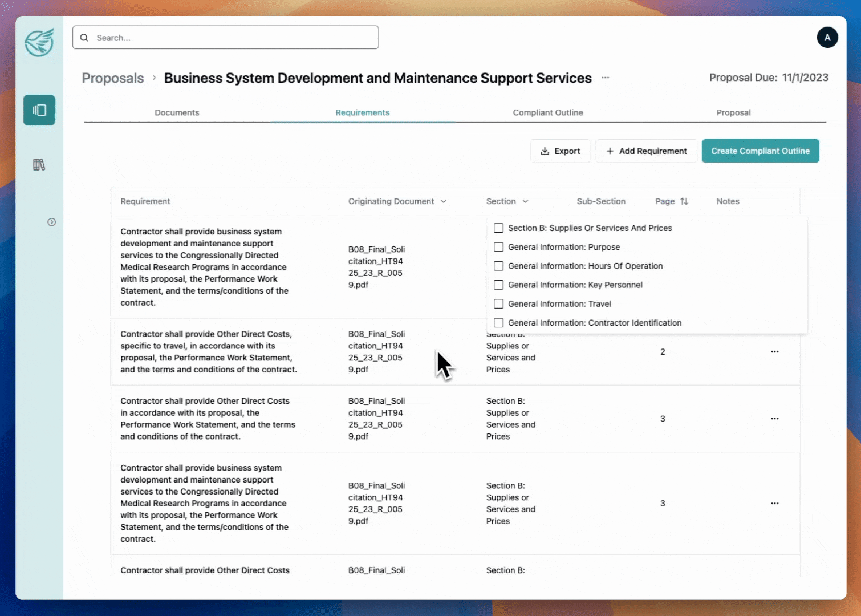The height and width of the screenshot is (616, 861).
Task: Open row actions menu for page 2 row
Action: click(774, 352)
